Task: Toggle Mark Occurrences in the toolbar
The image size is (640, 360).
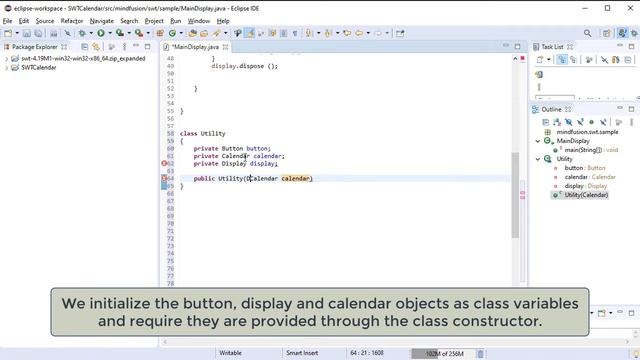Action: tap(249, 33)
